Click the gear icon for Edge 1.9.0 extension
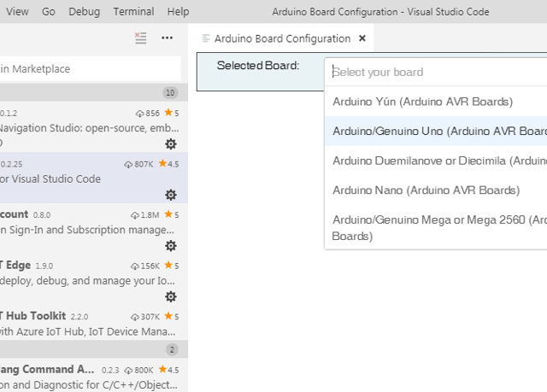The image size is (547, 392). [x=171, y=296]
